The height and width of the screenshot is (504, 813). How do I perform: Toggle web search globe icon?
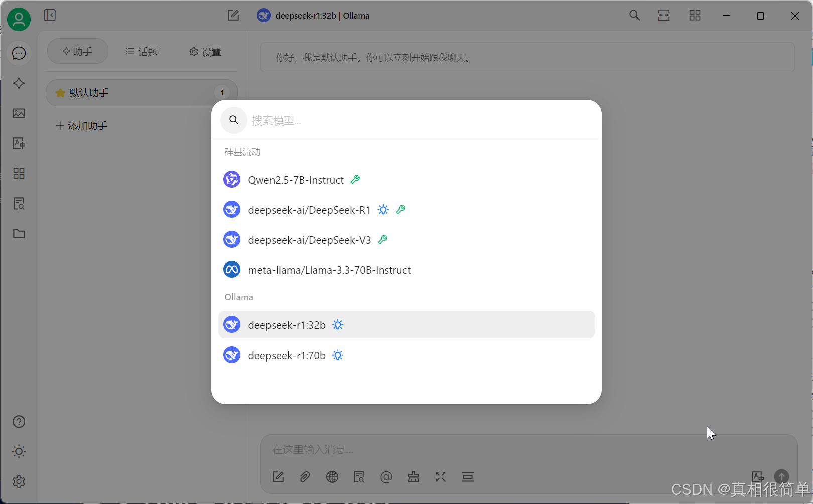click(332, 477)
